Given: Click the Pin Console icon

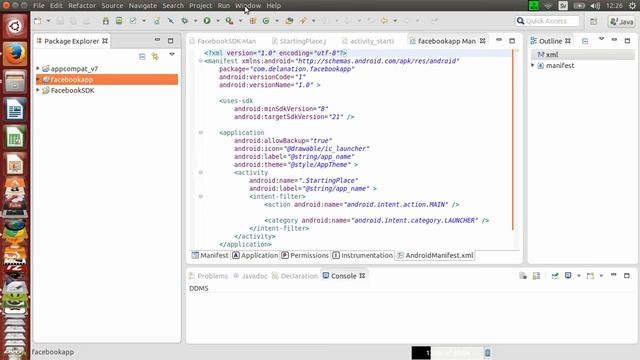Looking at the screenshot, I should point(555,276).
